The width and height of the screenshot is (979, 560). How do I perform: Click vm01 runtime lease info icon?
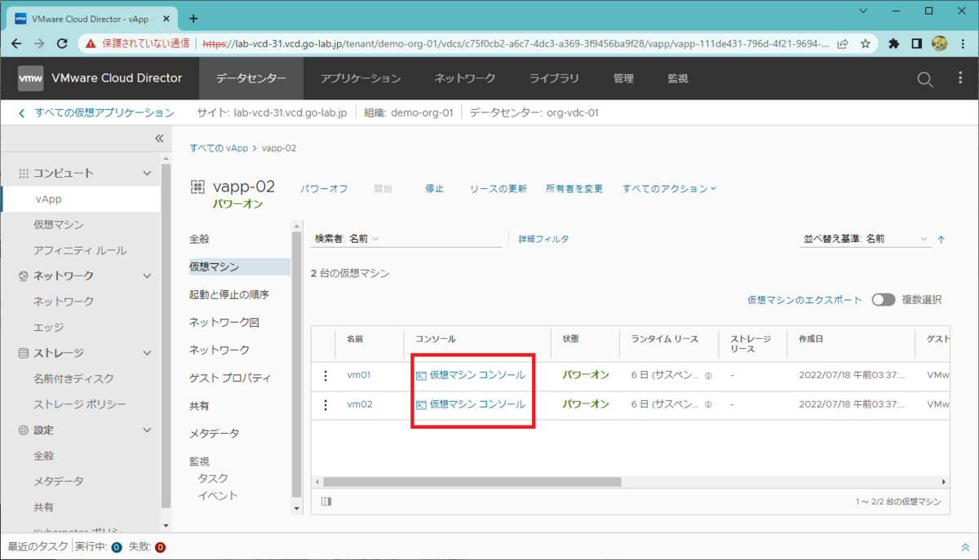[707, 376]
